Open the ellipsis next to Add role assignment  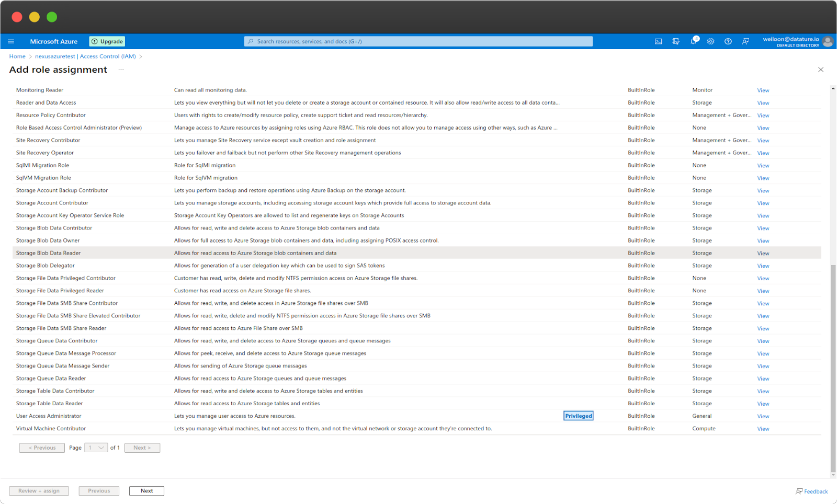(121, 70)
